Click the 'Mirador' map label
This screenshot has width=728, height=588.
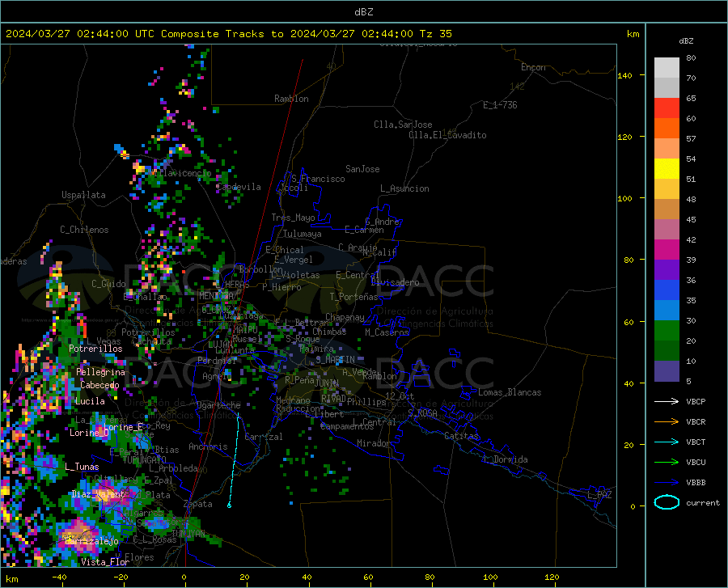[373, 443]
